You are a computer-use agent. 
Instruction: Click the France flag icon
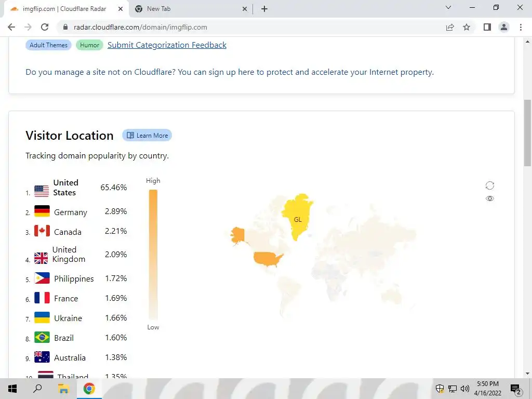click(x=42, y=298)
